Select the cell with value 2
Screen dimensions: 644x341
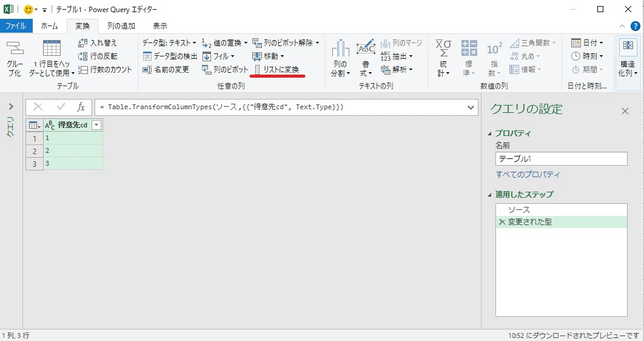tap(73, 150)
